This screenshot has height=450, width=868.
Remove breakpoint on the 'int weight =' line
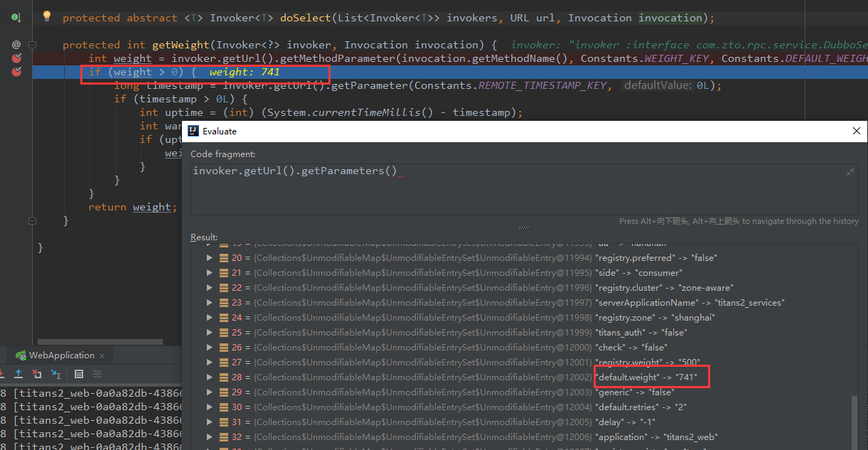click(x=16, y=58)
